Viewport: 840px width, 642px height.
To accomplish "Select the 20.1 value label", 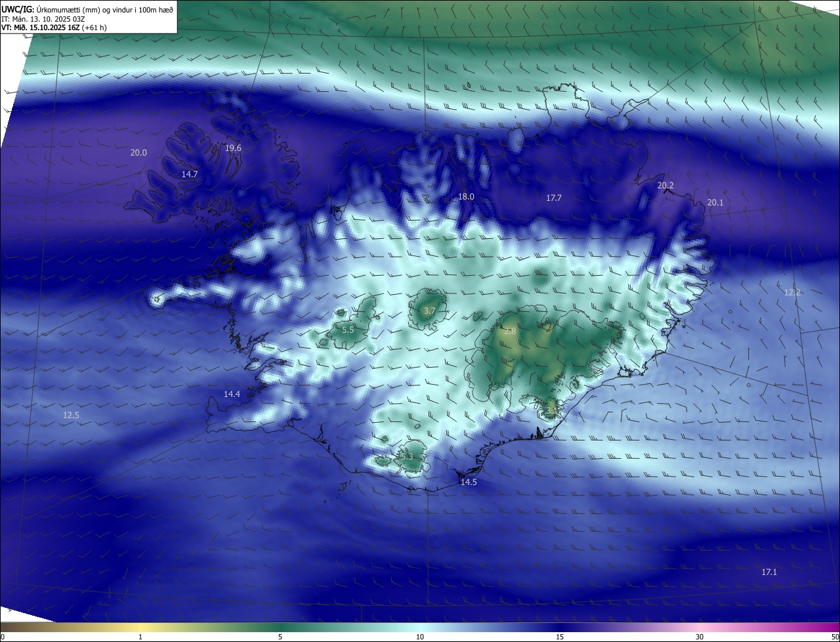I will tap(715, 202).
